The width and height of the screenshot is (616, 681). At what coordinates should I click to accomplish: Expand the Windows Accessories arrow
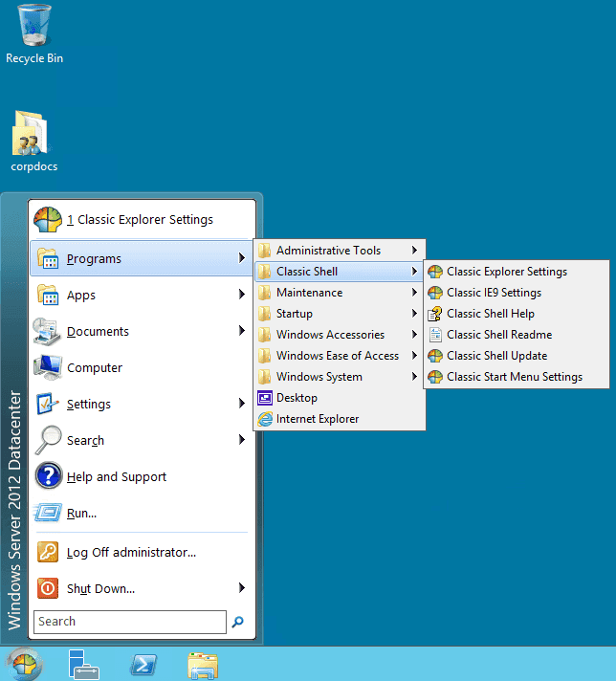pyautogui.click(x=414, y=335)
